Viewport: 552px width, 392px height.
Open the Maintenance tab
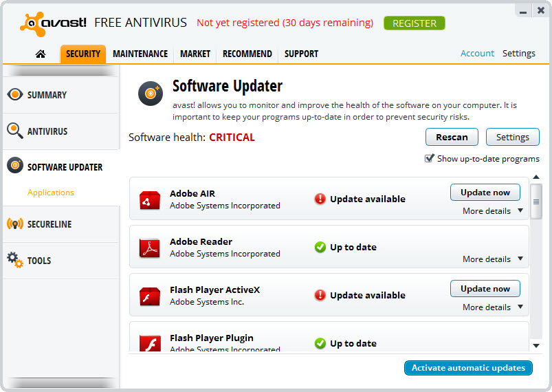(x=140, y=54)
